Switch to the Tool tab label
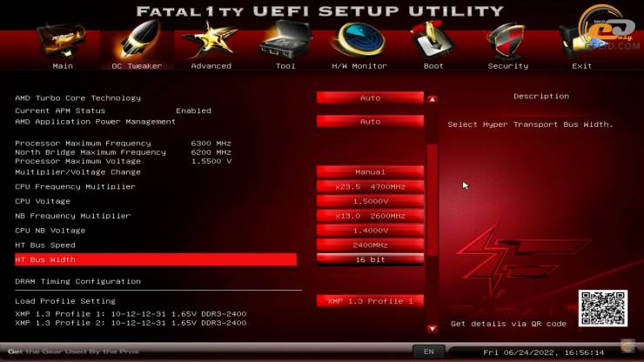The width and height of the screenshot is (644, 362). 285,66
